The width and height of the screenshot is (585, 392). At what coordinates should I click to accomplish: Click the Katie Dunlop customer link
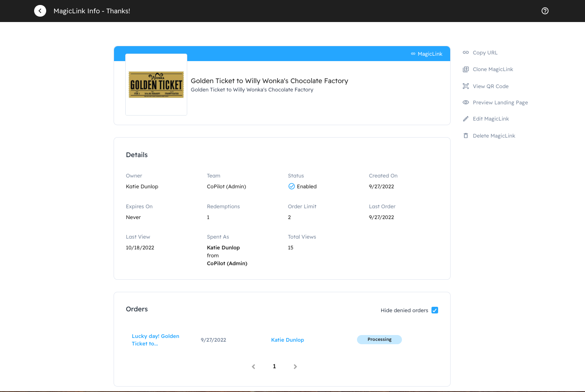(x=288, y=340)
